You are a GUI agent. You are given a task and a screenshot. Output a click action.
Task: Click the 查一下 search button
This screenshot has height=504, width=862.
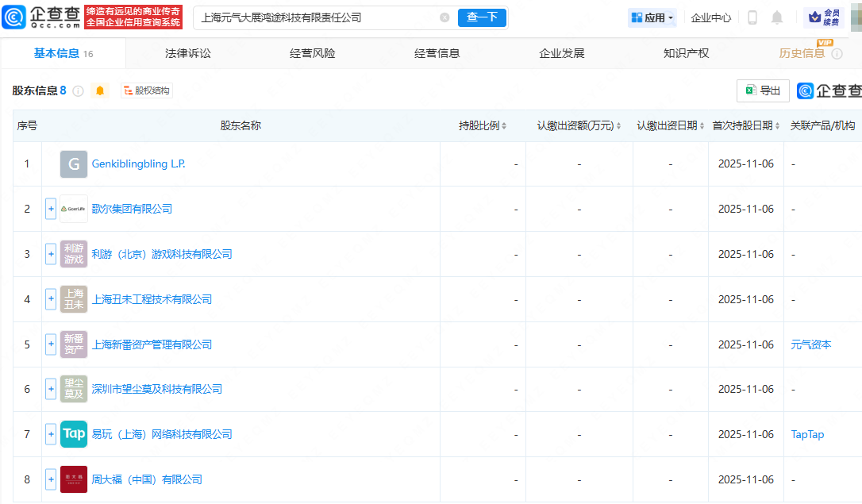[x=482, y=17]
